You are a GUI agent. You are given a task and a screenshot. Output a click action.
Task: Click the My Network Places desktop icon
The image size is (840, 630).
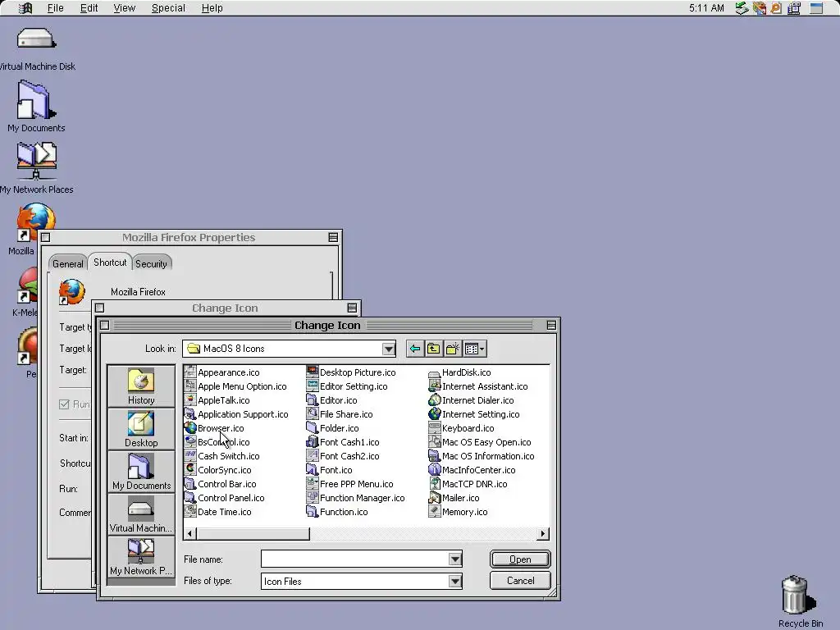tap(36, 162)
